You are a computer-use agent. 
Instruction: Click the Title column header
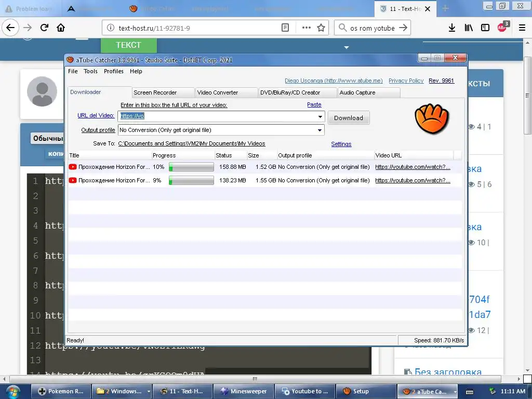click(x=110, y=155)
